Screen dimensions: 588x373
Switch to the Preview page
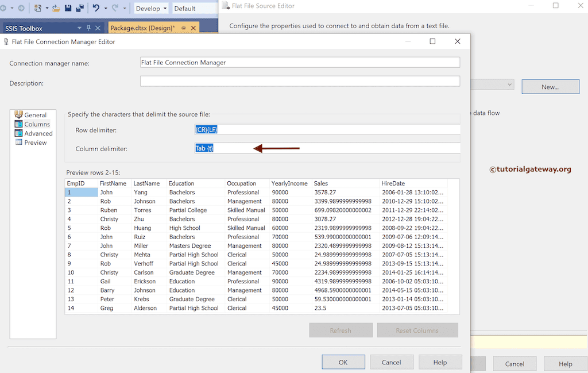[35, 142]
